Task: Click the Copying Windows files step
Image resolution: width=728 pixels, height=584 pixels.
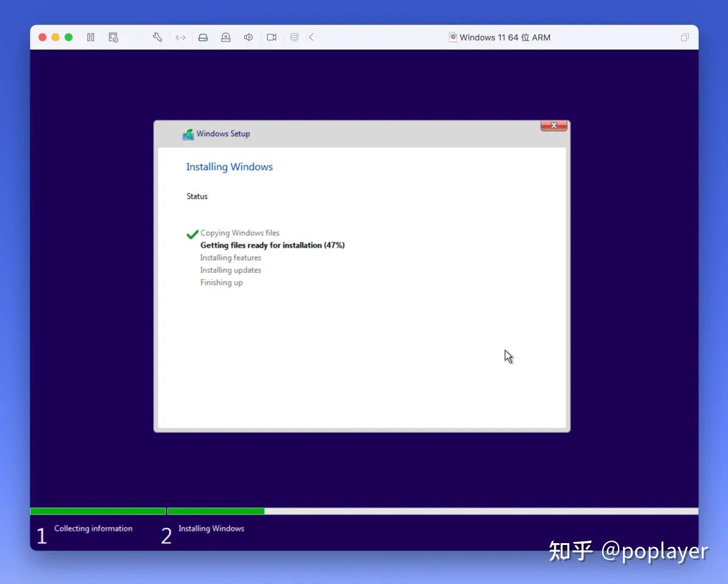Action: tap(240, 233)
